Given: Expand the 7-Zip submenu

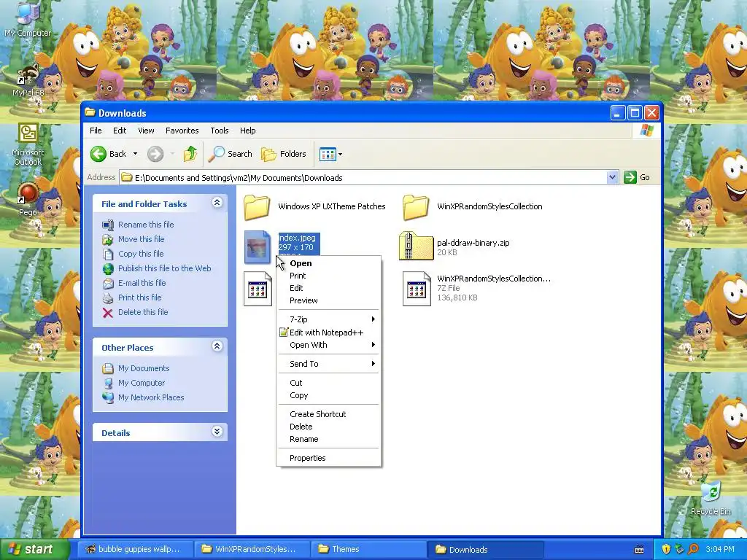Looking at the screenshot, I should tap(329, 319).
